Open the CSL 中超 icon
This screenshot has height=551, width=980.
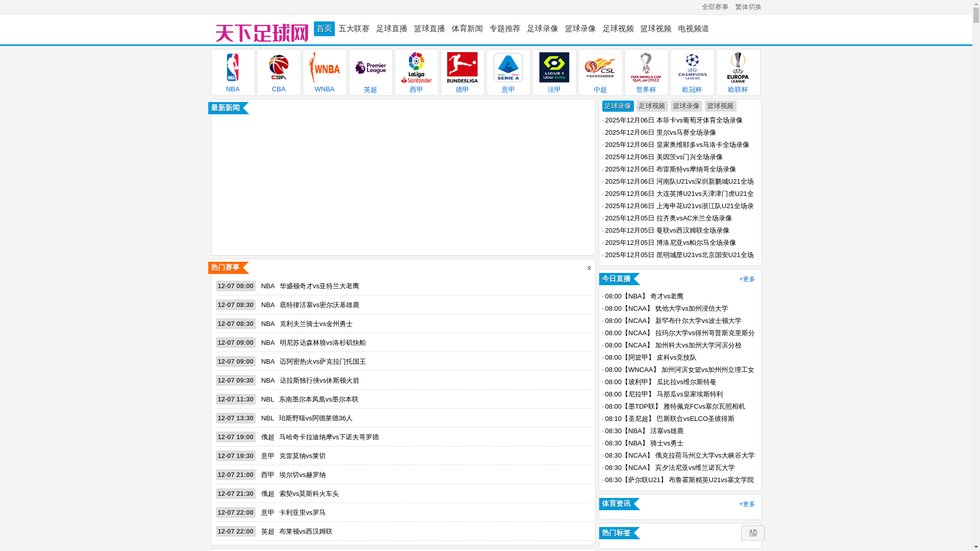pos(600,72)
